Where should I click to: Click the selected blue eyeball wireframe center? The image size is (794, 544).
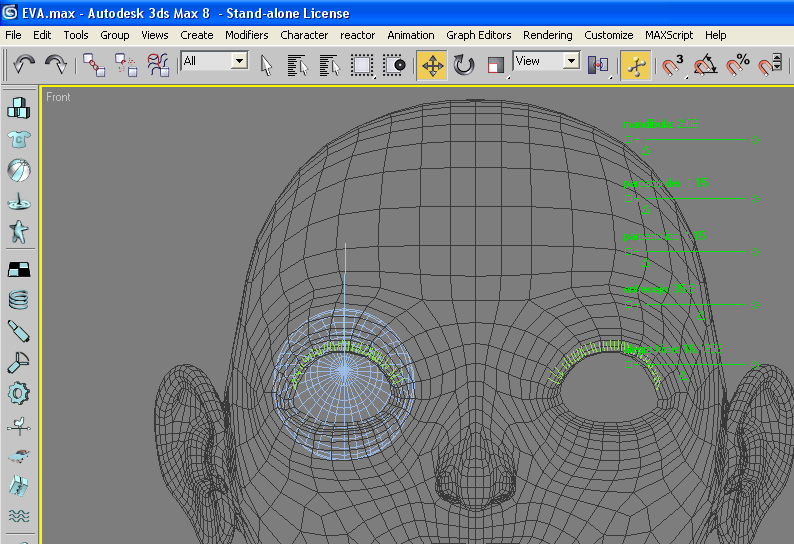(x=344, y=371)
